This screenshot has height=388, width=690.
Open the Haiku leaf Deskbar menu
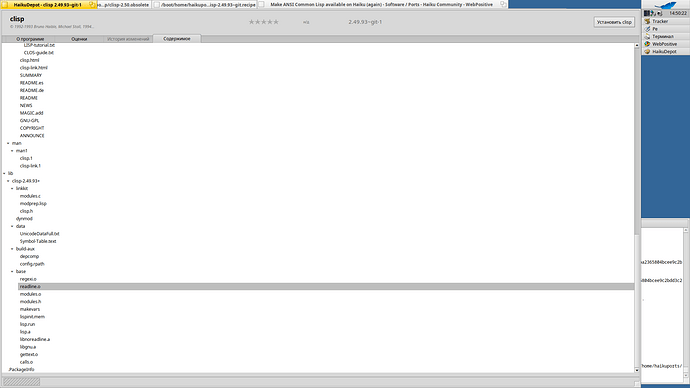665,5
